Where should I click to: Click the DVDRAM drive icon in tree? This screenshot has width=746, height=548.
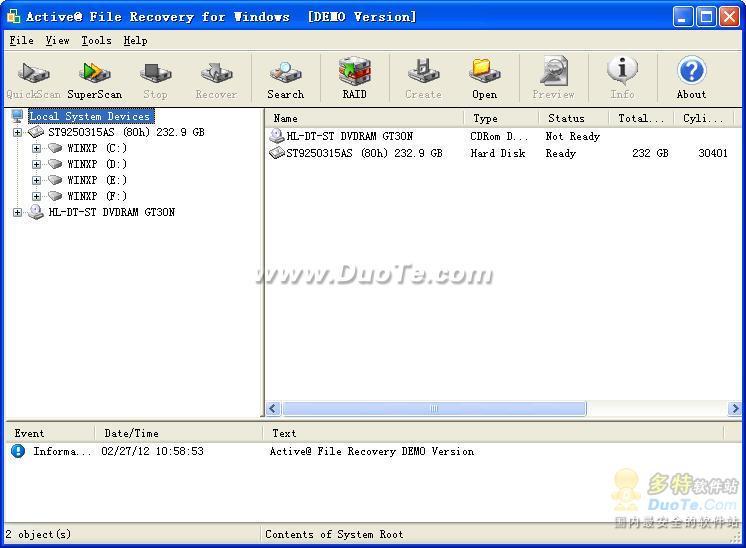(36, 212)
